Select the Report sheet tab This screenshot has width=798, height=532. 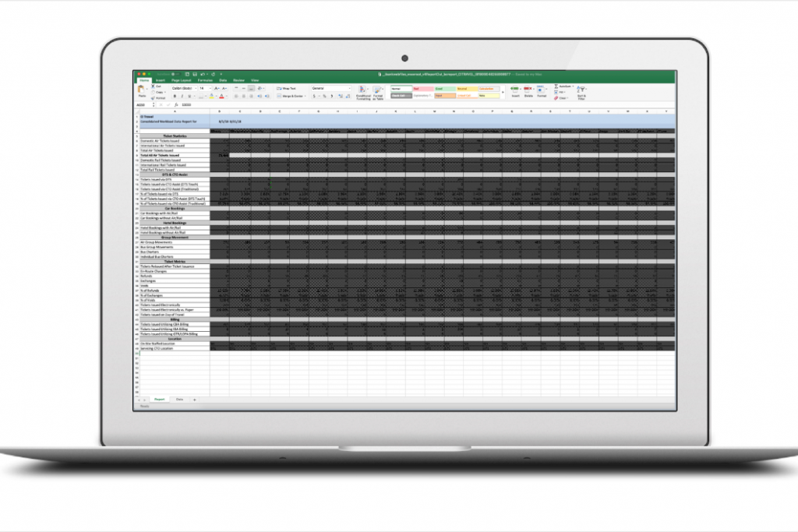pyautogui.click(x=159, y=400)
